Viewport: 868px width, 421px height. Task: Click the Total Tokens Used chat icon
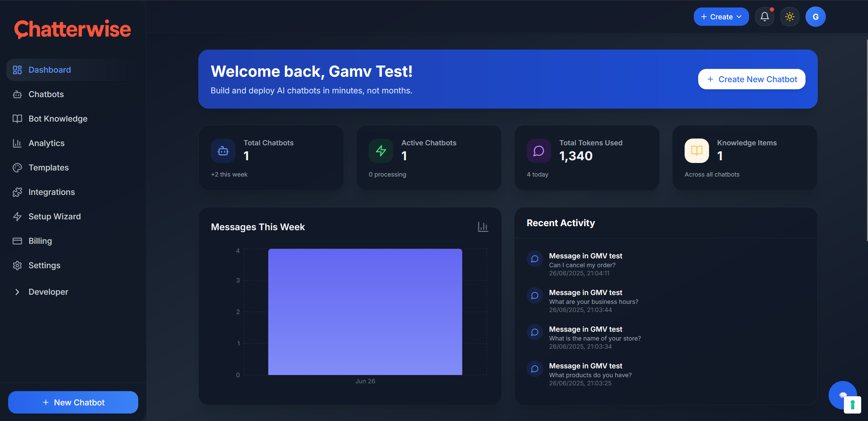click(539, 151)
